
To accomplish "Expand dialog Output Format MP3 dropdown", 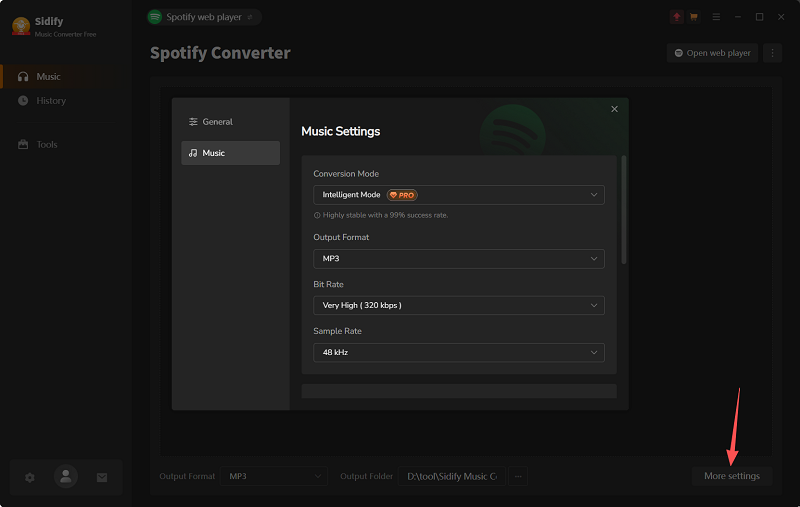I will point(459,259).
